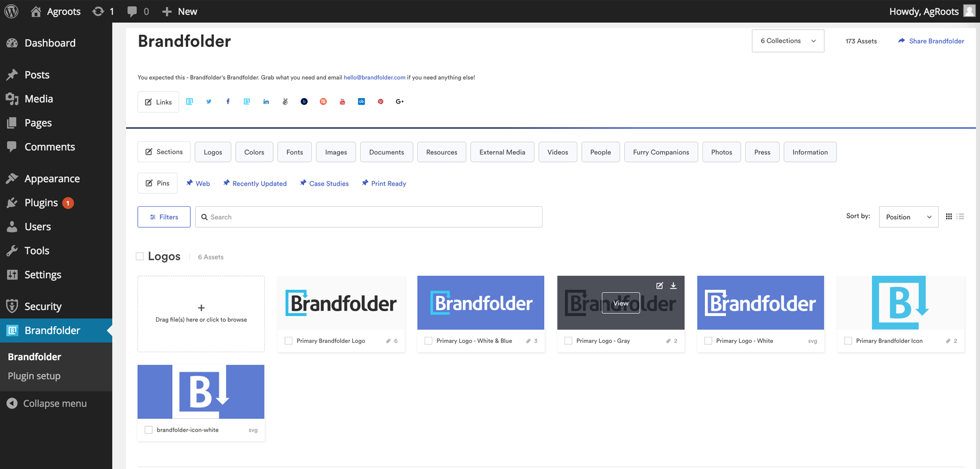The image size is (980, 469).
Task: Open the Sort by Position dropdown
Action: (908, 217)
